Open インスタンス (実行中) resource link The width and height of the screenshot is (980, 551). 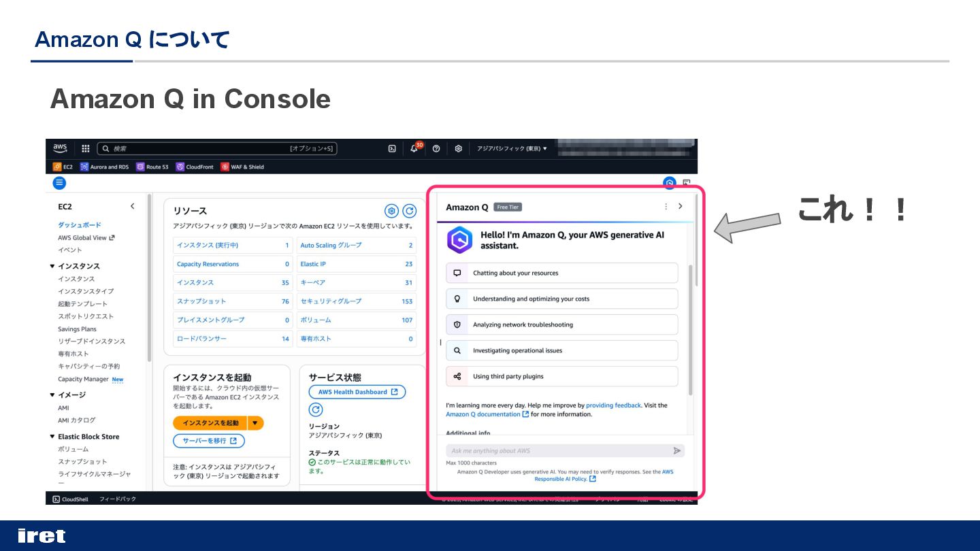(x=208, y=245)
